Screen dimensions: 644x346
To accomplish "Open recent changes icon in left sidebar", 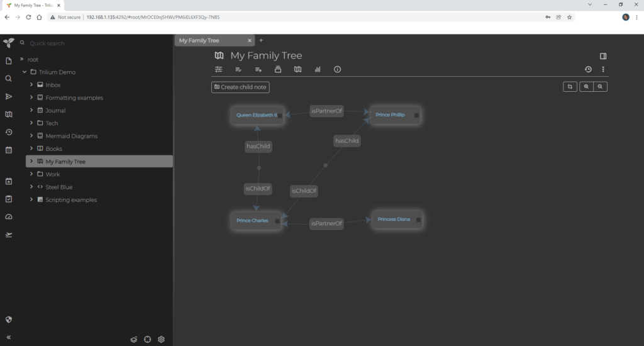I will tap(9, 132).
